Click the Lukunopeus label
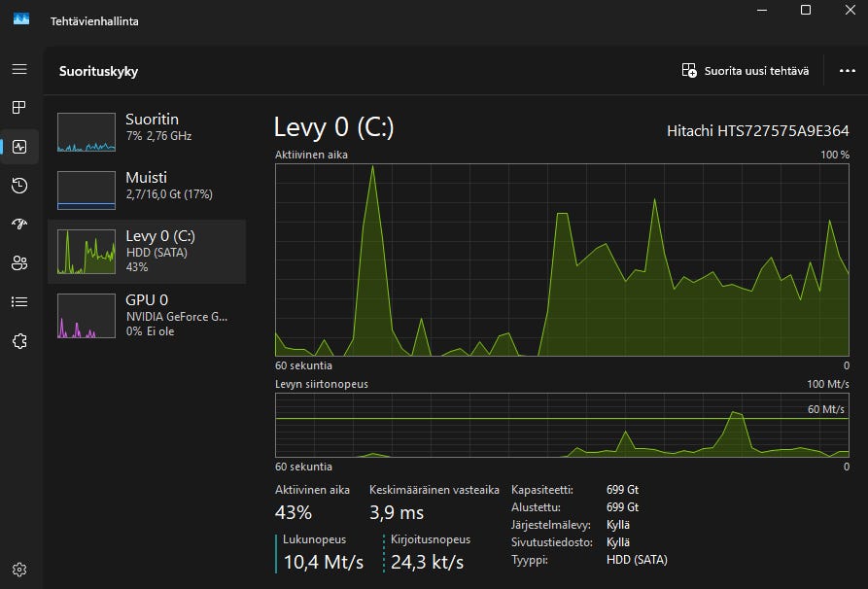This screenshot has height=589, width=868. (314, 539)
